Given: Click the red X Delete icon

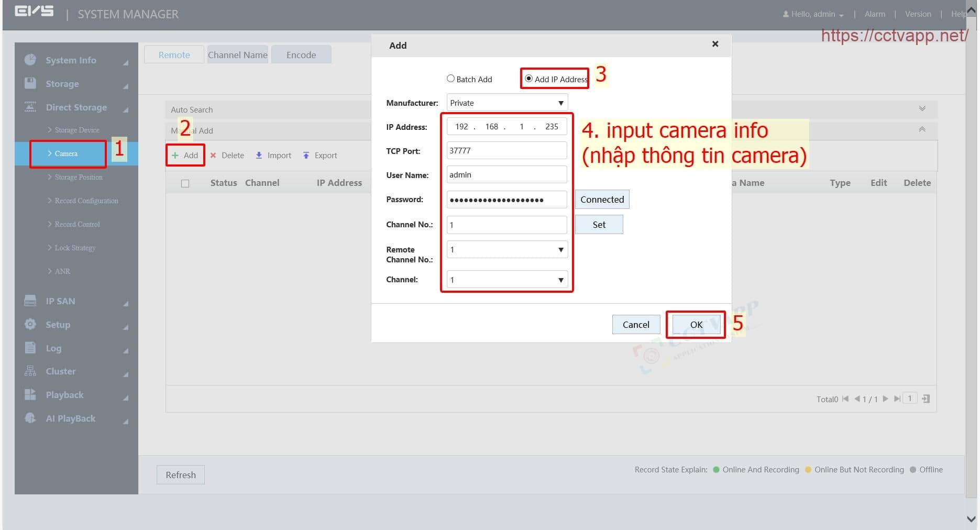Looking at the screenshot, I should [213, 156].
